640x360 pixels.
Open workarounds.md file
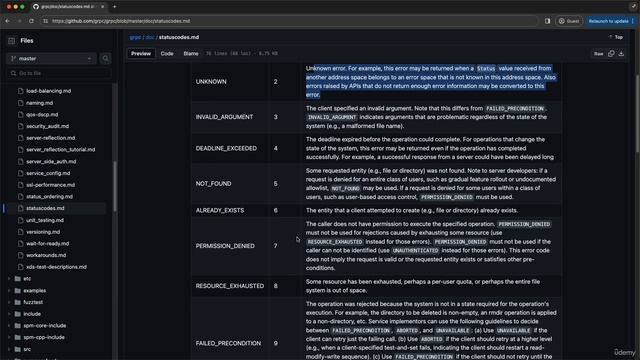click(46, 255)
